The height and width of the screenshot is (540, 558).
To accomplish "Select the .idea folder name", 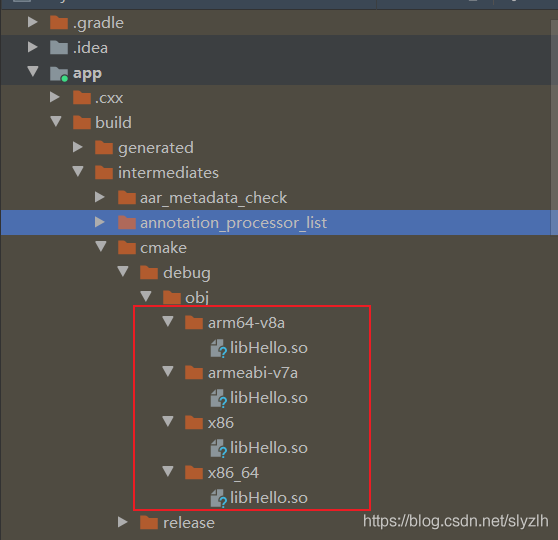I will [x=90, y=48].
